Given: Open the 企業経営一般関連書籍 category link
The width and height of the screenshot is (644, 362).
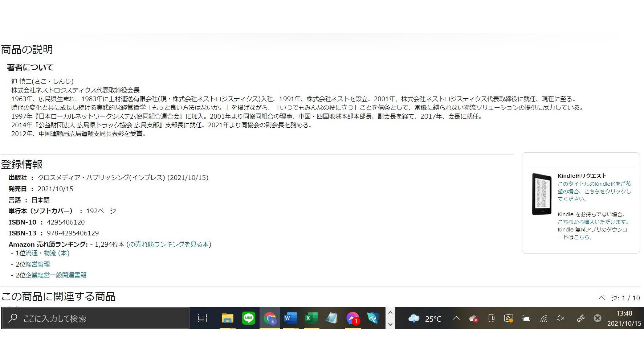Looking at the screenshot, I should (x=56, y=275).
